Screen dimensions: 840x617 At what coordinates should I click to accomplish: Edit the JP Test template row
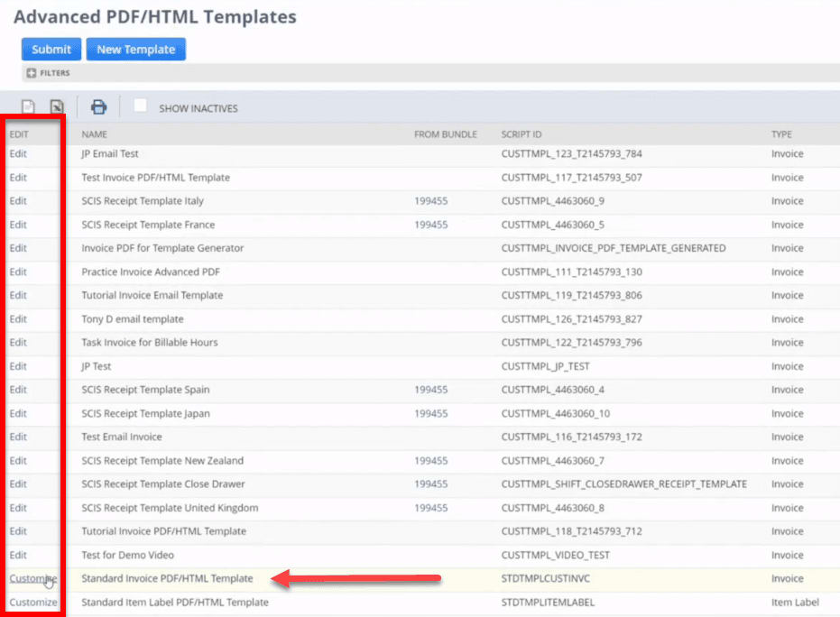[18, 366]
